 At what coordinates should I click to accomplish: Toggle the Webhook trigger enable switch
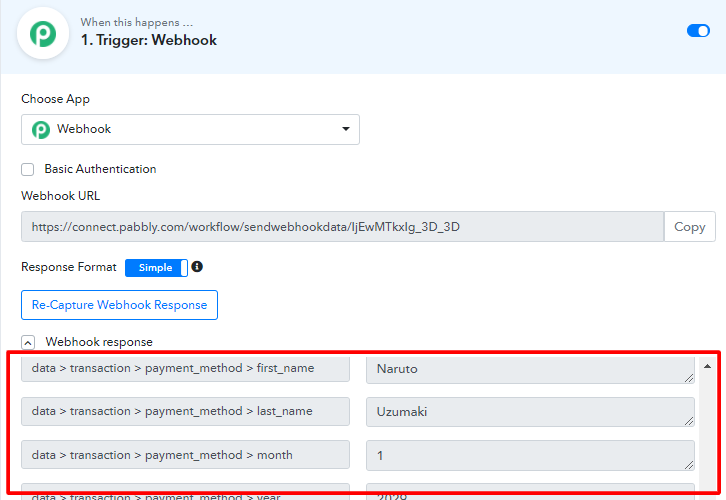pyautogui.click(x=698, y=31)
